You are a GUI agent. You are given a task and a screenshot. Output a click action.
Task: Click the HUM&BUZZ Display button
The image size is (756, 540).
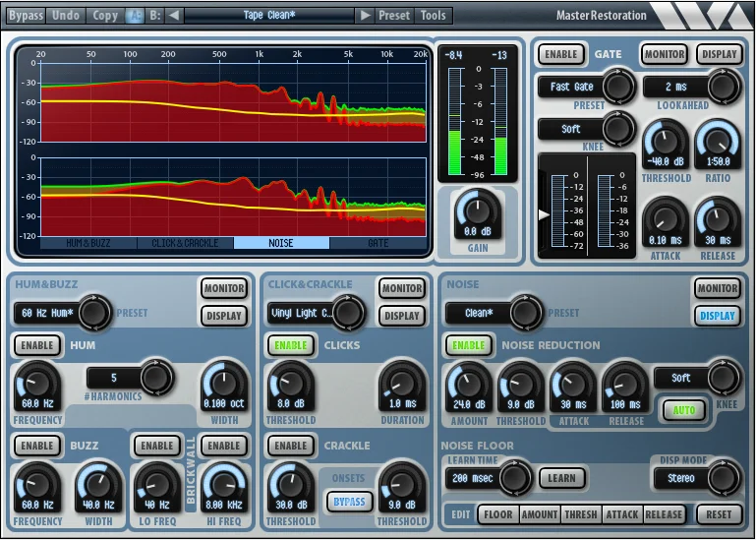point(224,316)
